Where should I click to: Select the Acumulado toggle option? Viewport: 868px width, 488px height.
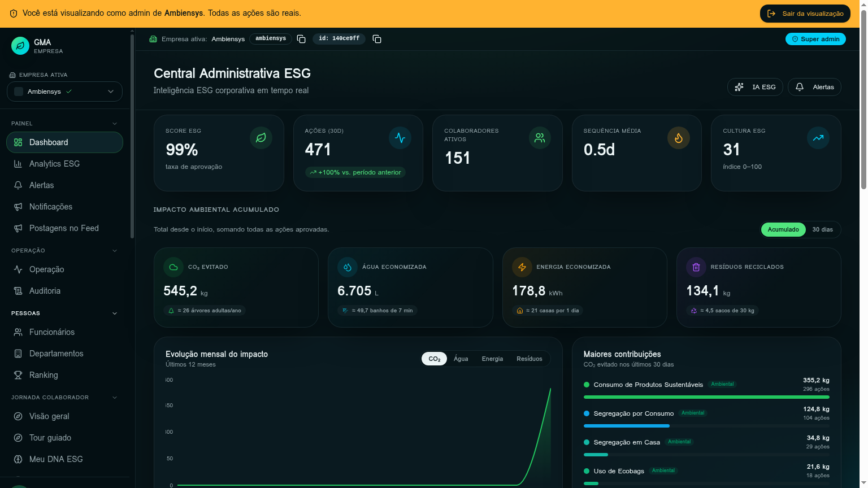(x=783, y=229)
